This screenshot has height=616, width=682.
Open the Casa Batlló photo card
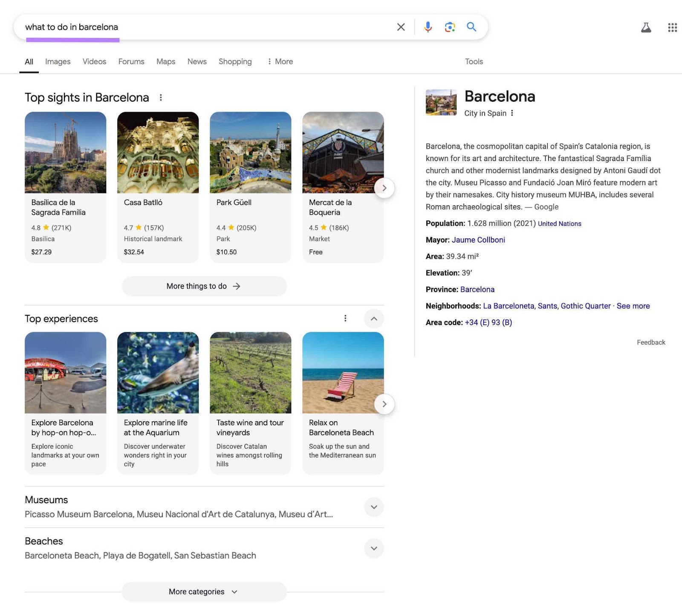coord(158,153)
